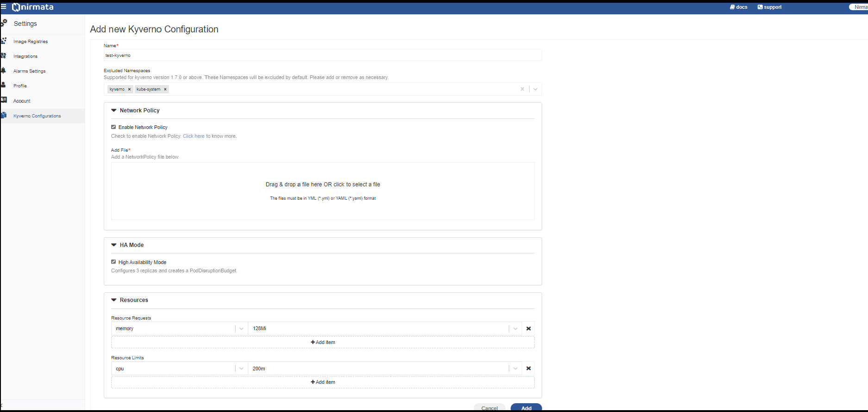
Task: Collapse the Network Policy section
Action: [x=114, y=111]
